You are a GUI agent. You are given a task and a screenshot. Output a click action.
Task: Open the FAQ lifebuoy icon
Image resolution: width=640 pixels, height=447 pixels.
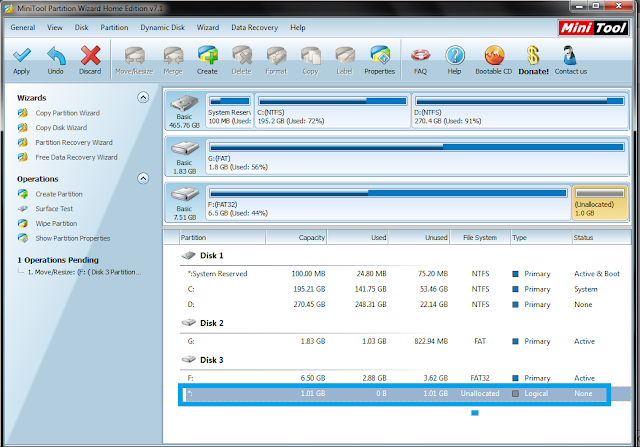[420, 55]
